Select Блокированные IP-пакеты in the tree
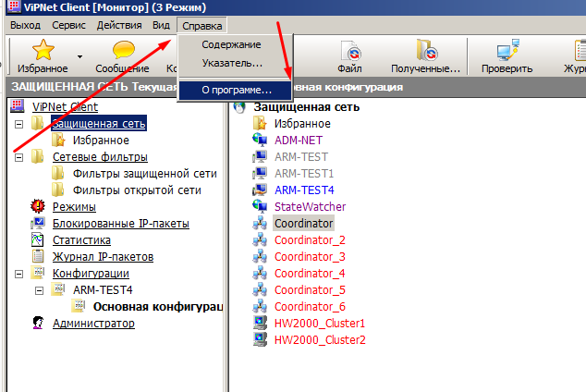Screen dimensions: 586x392 click(120, 223)
